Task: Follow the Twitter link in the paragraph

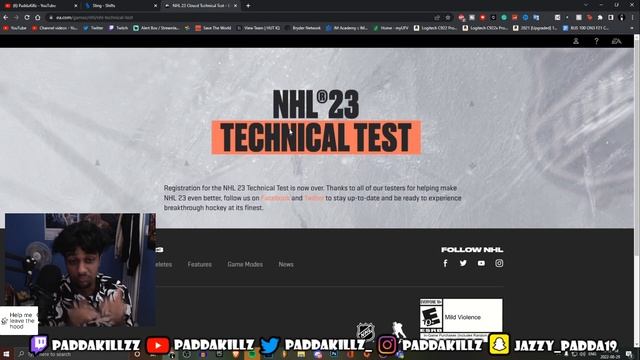Action: [x=314, y=198]
